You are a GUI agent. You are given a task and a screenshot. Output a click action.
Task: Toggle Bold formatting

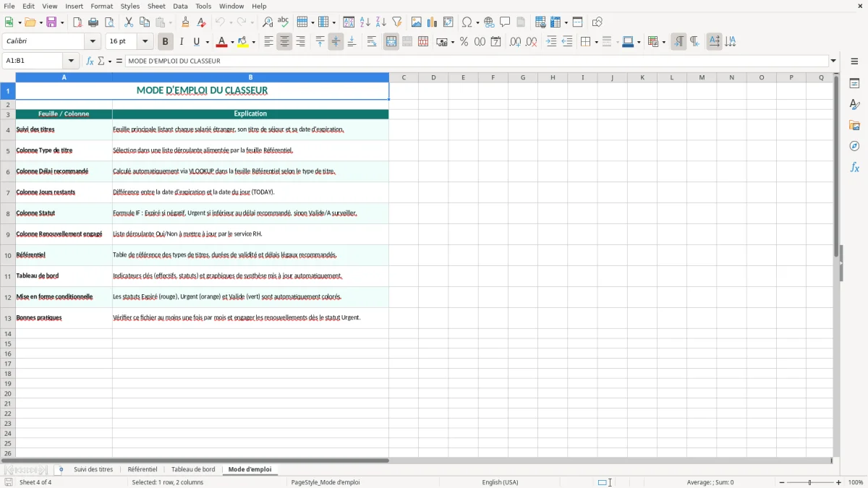pyautogui.click(x=166, y=42)
